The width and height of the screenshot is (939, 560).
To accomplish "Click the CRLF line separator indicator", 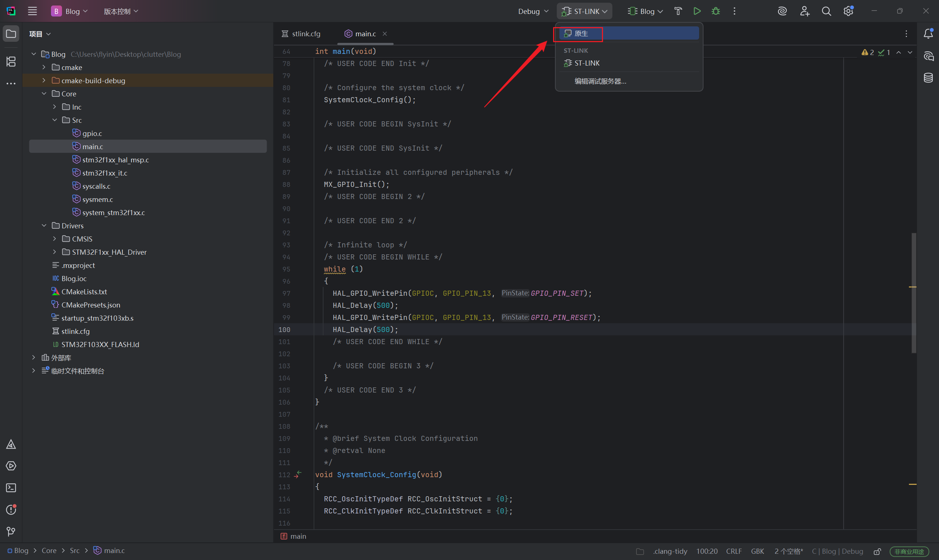I will pyautogui.click(x=734, y=551).
